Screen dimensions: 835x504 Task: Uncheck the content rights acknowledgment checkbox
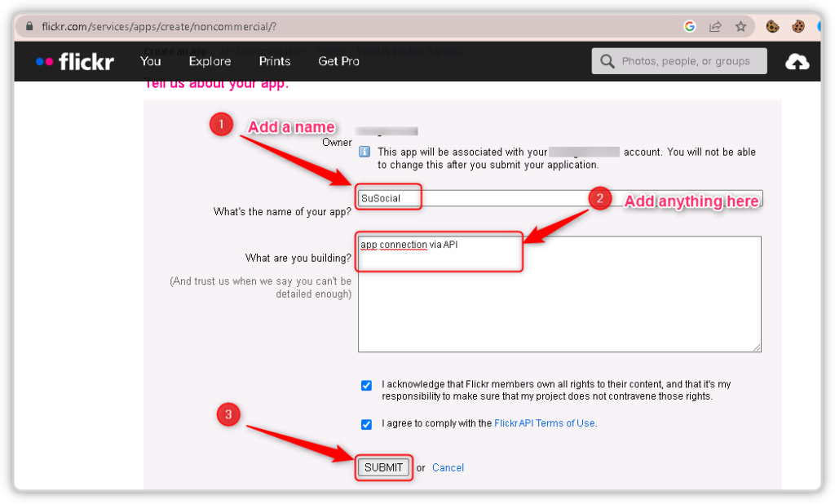366,385
